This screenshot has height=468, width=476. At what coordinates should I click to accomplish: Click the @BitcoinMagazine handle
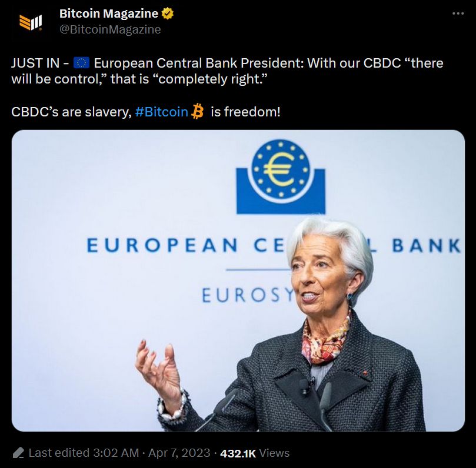[110, 29]
